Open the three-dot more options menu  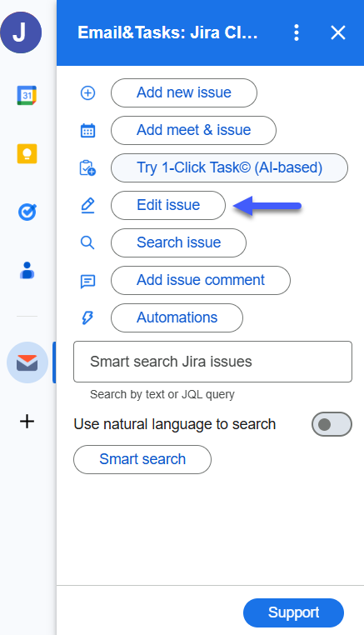coord(297,32)
